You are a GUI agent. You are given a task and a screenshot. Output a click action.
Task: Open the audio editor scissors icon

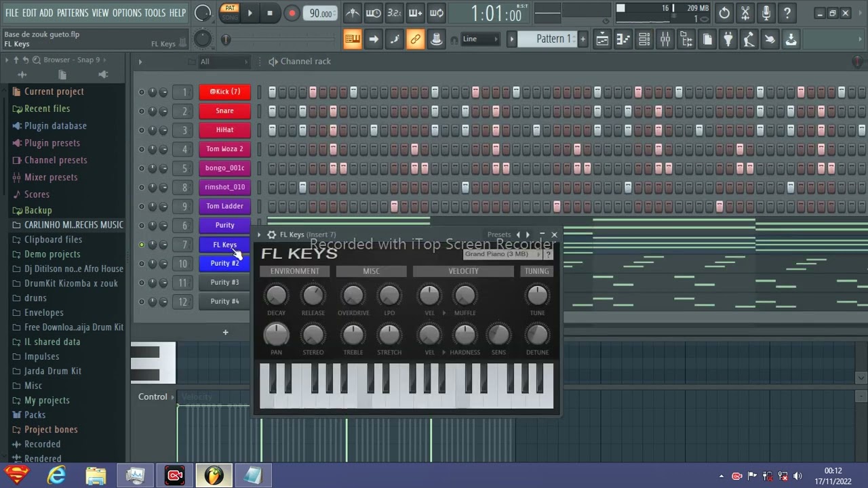pyautogui.click(x=745, y=13)
